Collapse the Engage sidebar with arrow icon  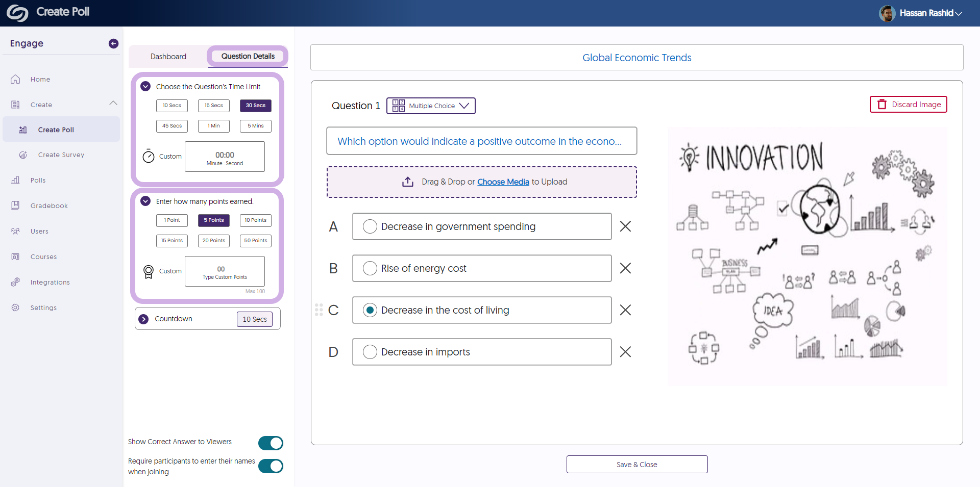pyautogui.click(x=113, y=44)
